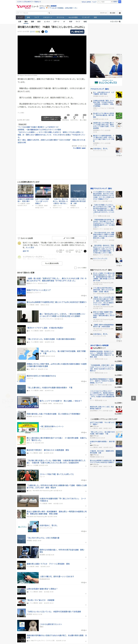
Task: Click the うーん reaction on comment
Action: coord(79,251)
